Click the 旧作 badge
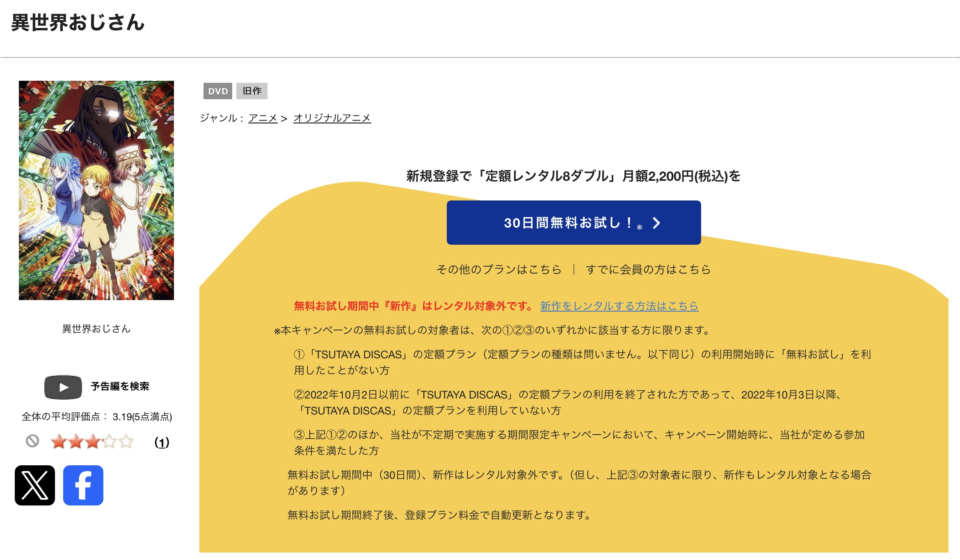This screenshot has height=560, width=960. point(252,91)
